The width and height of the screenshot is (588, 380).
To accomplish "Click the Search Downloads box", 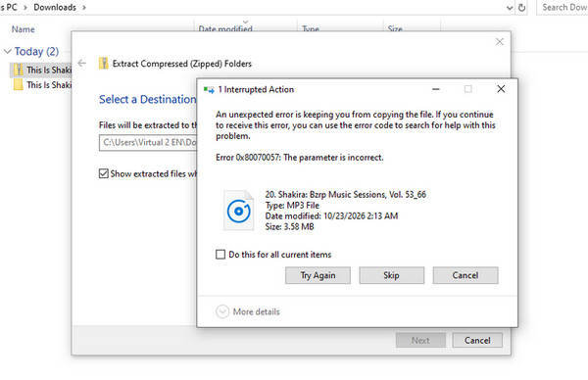I will (563, 8).
